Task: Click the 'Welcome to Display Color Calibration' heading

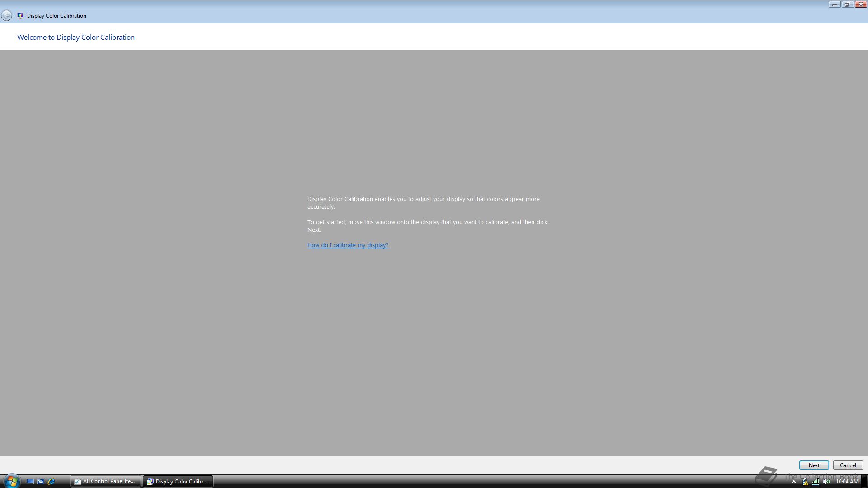Action: tap(76, 37)
